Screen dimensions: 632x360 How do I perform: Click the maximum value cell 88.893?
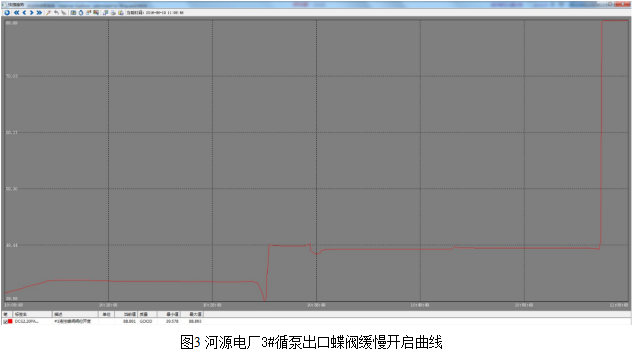click(x=195, y=321)
